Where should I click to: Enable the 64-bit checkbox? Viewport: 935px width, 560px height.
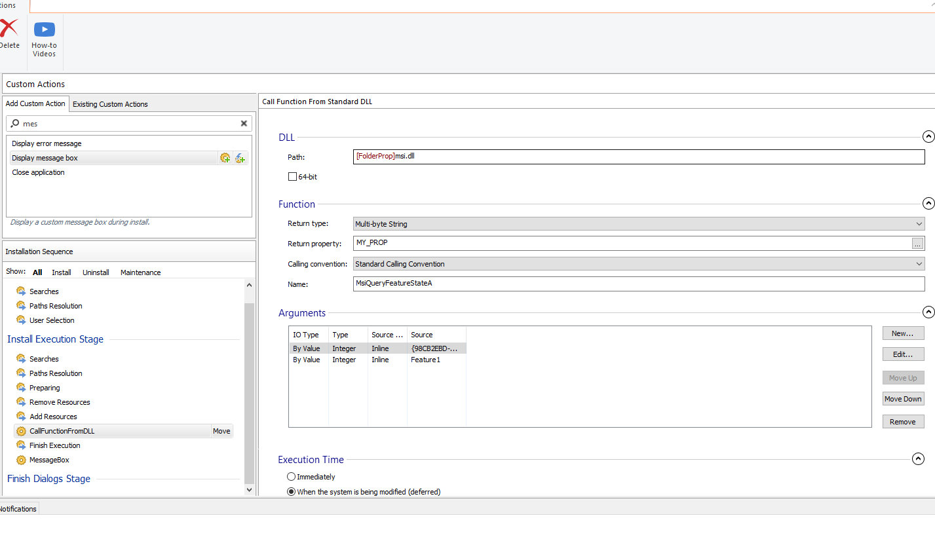(292, 177)
